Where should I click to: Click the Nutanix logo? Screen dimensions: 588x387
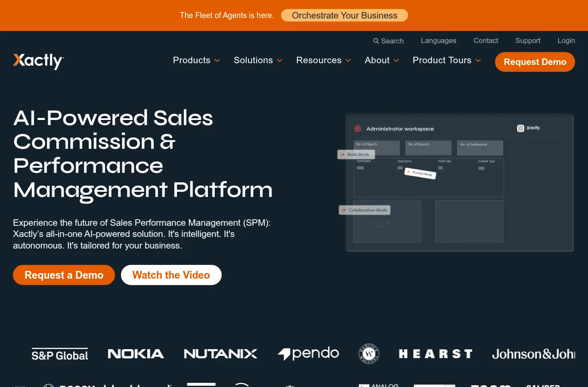[x=221, y=354]
